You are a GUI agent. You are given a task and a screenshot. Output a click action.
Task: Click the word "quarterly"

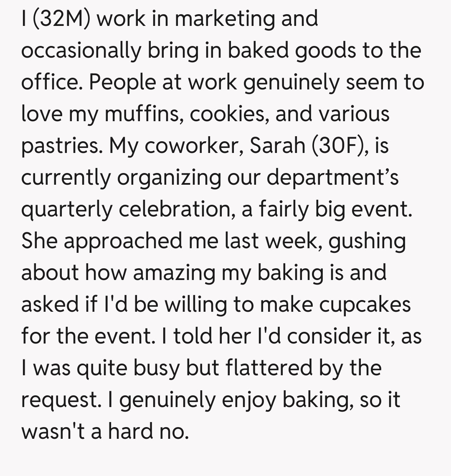(66, 209)
